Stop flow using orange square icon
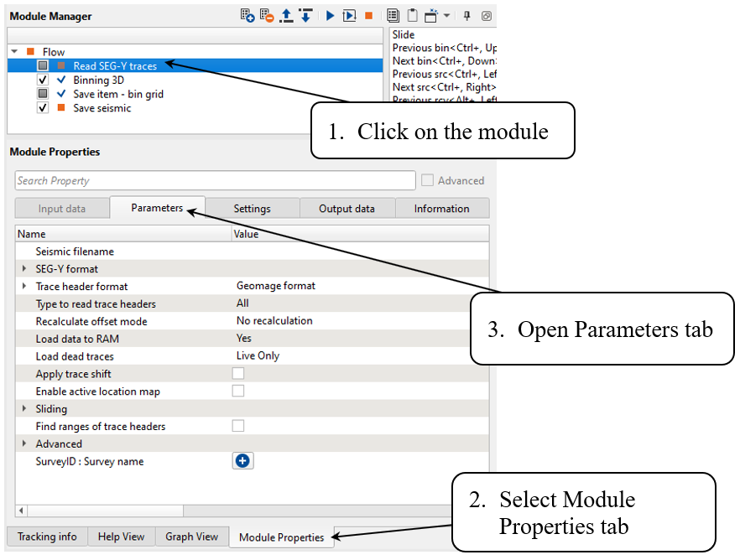This screenshot has height=560, width=740. click(x=368, y=16)
